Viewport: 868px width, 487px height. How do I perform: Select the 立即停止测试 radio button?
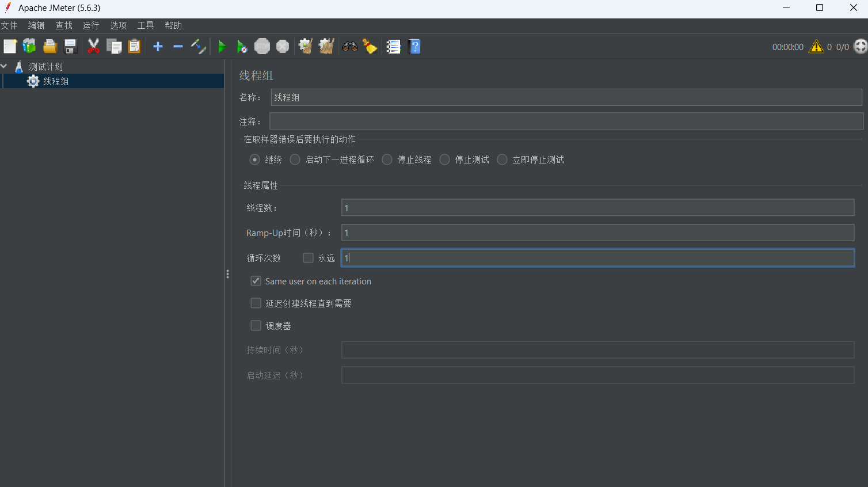click(502, 159)
